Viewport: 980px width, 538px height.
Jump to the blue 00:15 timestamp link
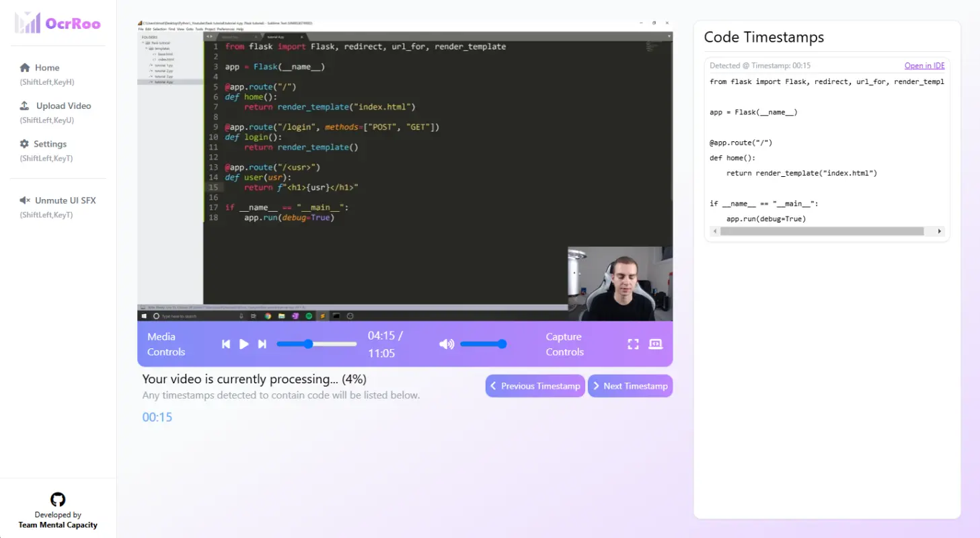[x=157, y=417]
